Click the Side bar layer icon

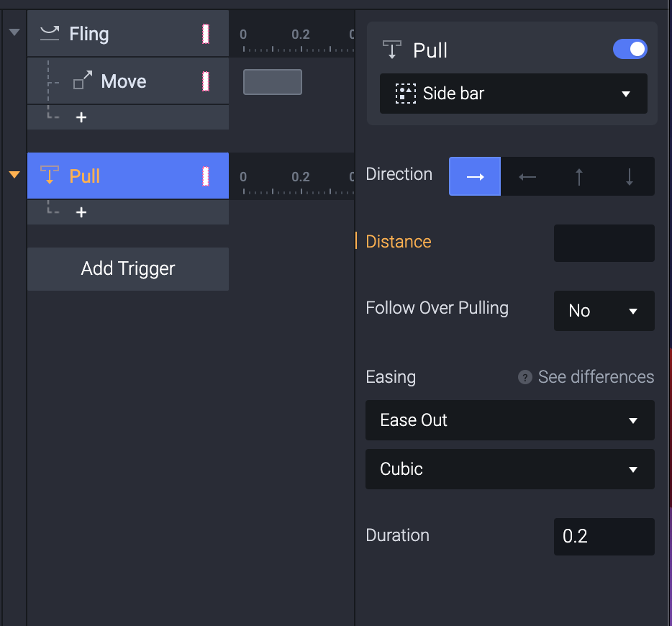tap(406, 94)
